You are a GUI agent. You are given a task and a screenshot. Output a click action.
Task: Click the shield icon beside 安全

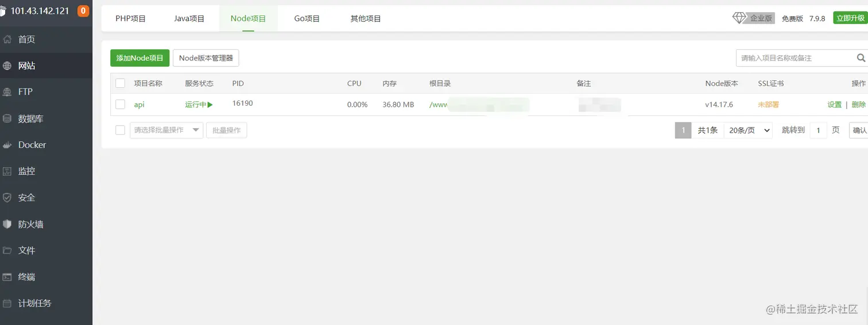(7, 198)
